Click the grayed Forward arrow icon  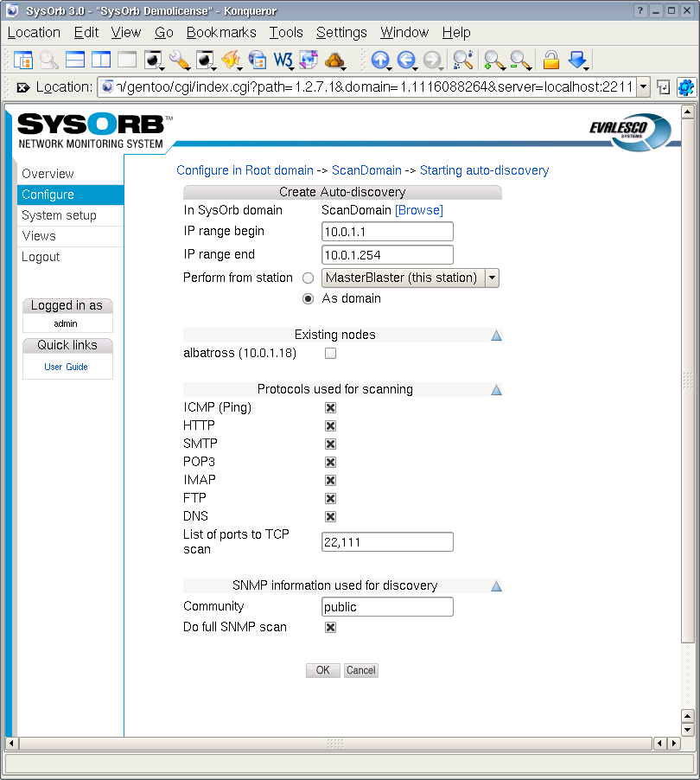(x=432, y=61)
